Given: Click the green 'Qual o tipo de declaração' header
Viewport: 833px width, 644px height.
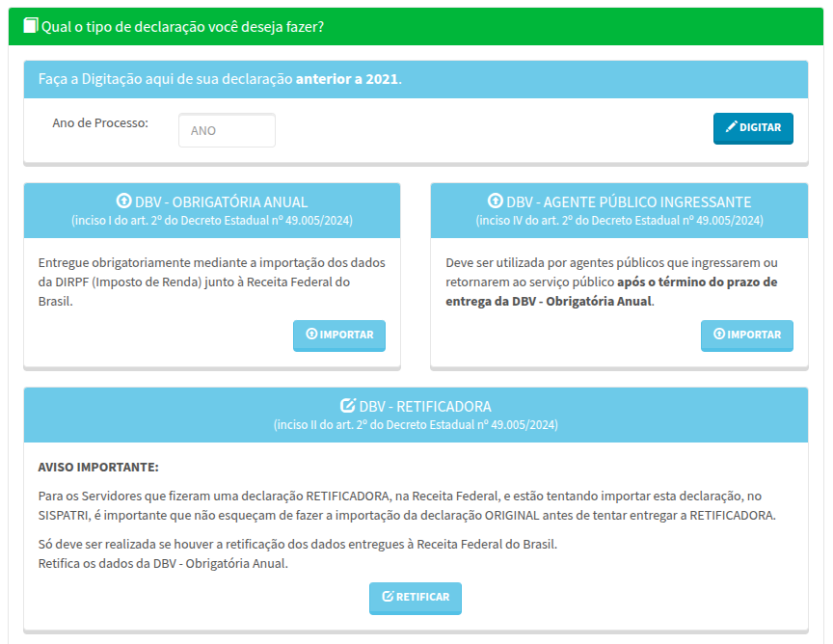Looking at the screenshot, I should point(416,26).
